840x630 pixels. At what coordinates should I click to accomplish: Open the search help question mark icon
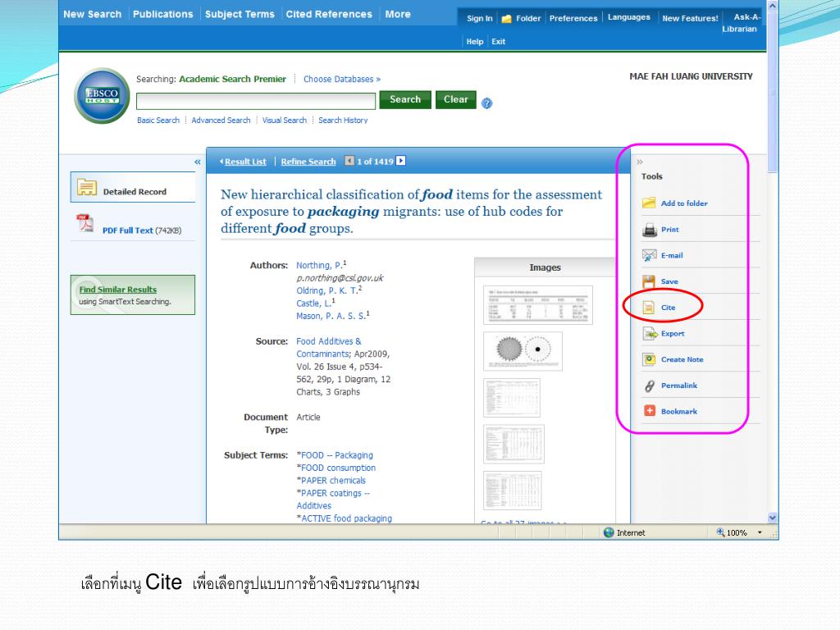(487, 103)
